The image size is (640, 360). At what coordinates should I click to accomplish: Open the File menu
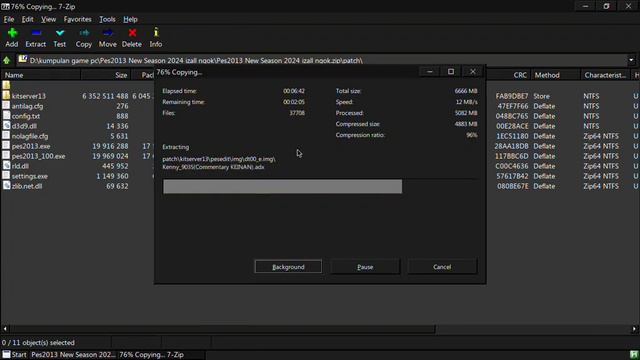click(x=9, y=19)
